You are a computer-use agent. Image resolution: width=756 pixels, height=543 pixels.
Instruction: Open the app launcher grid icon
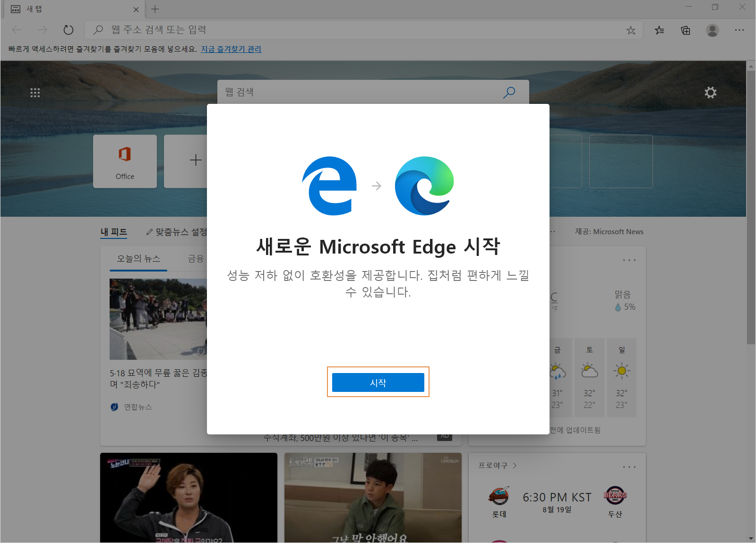coord(35,93)
